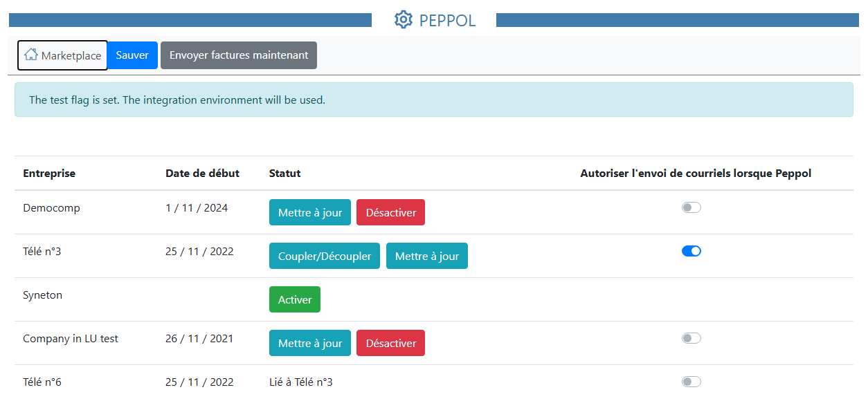This screenshot has height=401, width=868.
Task: Click the Marketplace home icon
Action: point(30,55)
